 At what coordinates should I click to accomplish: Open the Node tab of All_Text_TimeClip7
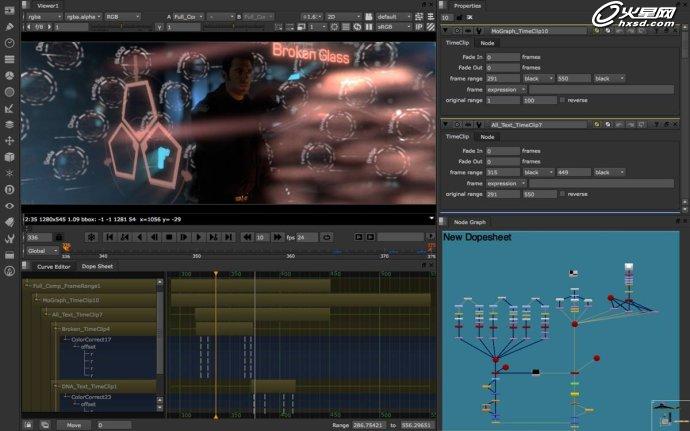(x=487, y=137)
